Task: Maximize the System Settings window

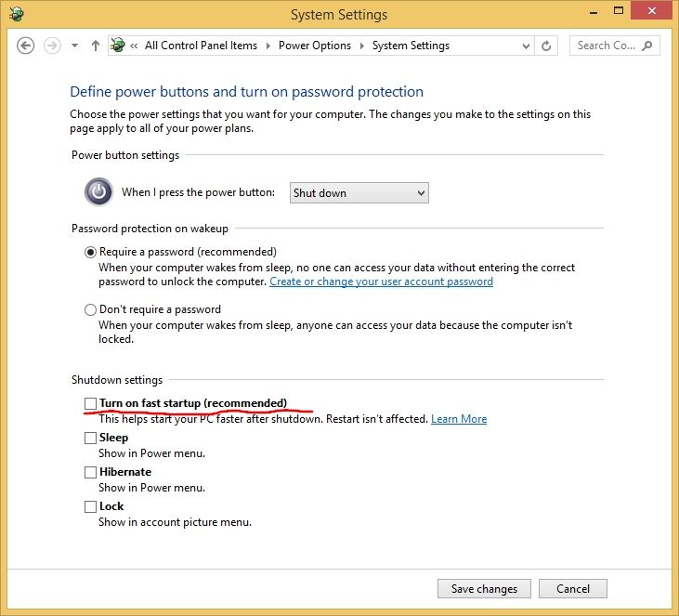Action: point(619,11)
